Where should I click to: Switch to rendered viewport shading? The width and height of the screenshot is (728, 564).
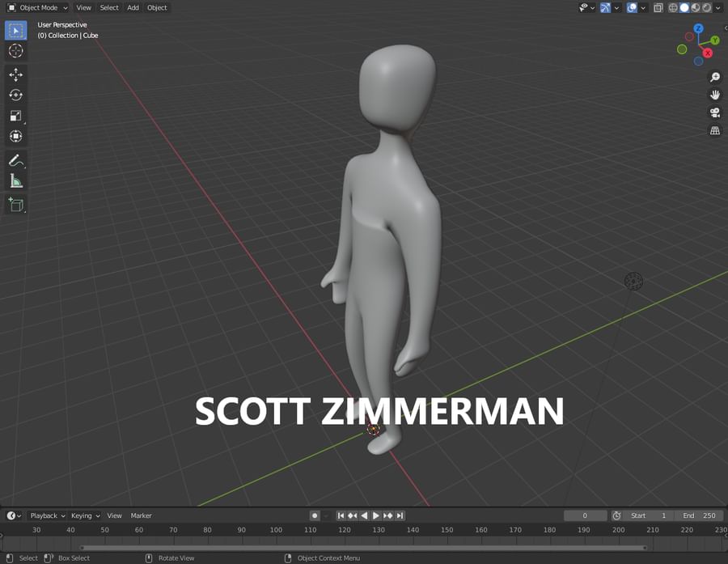tap(707, 8)
